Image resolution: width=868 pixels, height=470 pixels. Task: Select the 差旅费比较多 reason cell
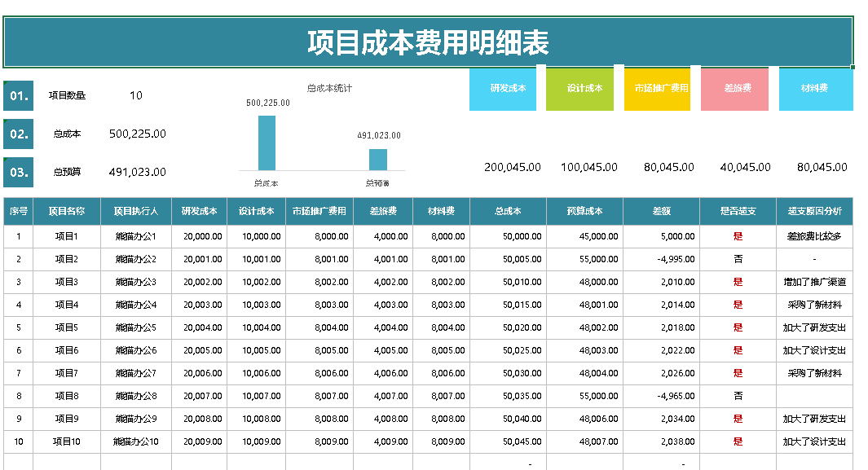[814, 236]
